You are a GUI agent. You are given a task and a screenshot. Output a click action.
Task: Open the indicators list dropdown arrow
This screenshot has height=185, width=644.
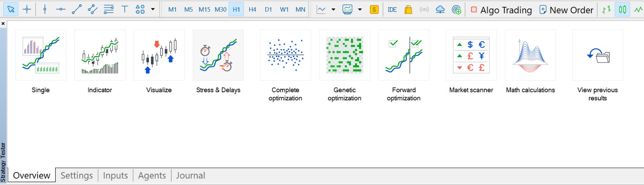(333, 10)
